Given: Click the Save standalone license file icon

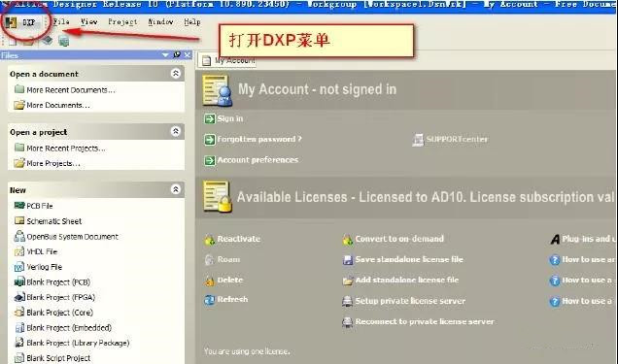Looking at the screenshot, I should tap(347, 260).
